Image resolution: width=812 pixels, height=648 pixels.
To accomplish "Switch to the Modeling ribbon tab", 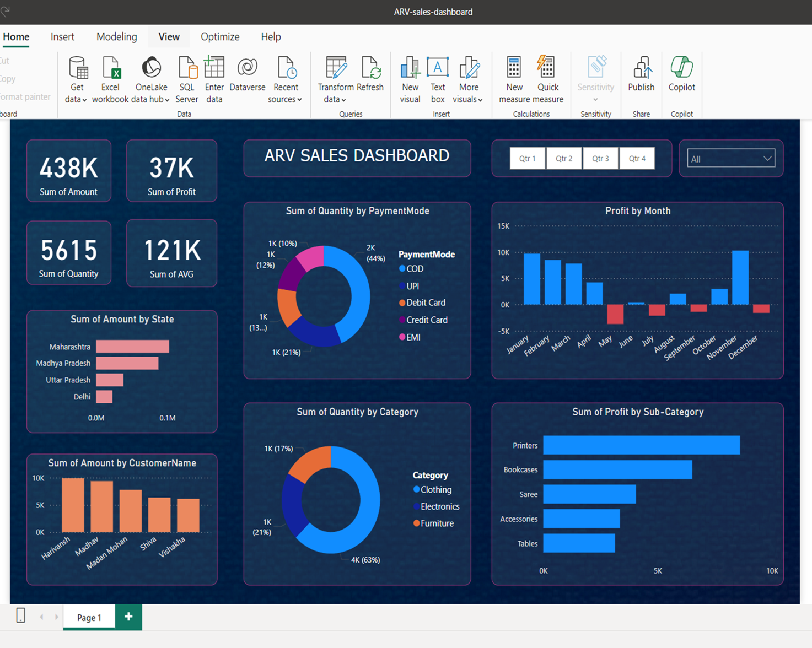I will pyautogui.click(x=116, y=36).
